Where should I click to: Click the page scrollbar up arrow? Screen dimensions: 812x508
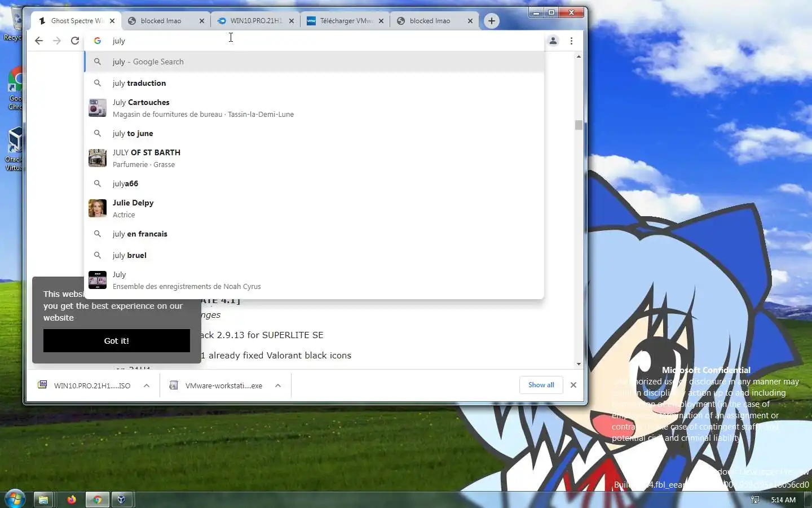coord(579,56)
